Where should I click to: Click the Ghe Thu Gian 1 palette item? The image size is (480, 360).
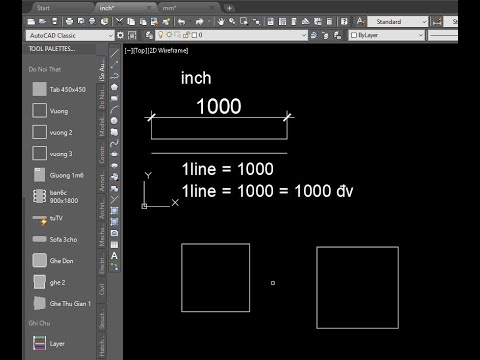coord(62,303)
